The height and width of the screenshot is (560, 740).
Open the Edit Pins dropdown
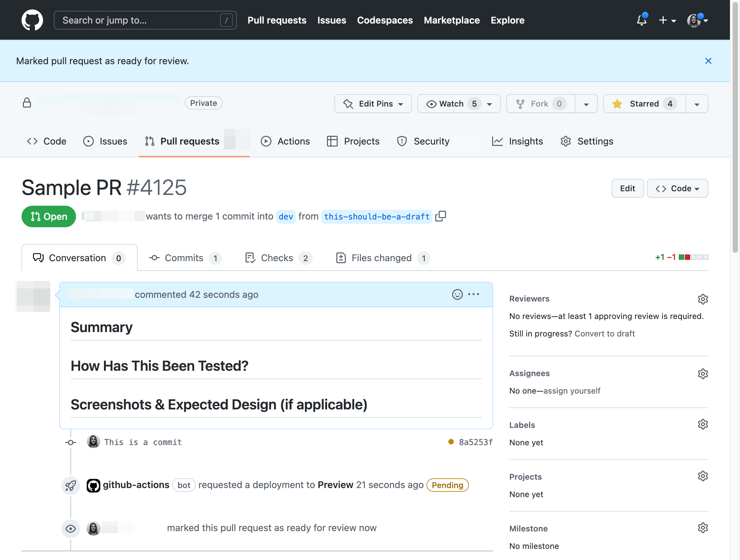pyautogui.click(x=373, y=104)
